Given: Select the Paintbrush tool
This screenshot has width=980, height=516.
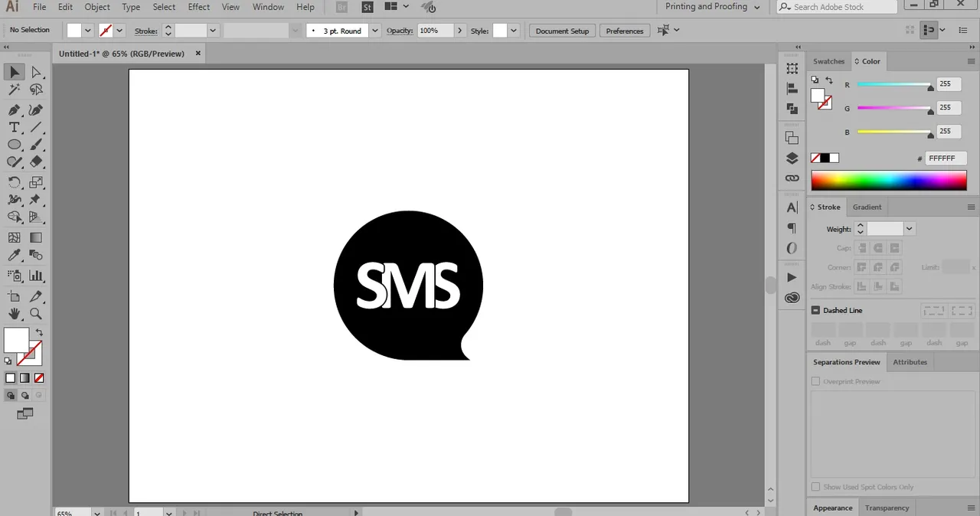Looking at the screenshot, I should tap(36, 145).
